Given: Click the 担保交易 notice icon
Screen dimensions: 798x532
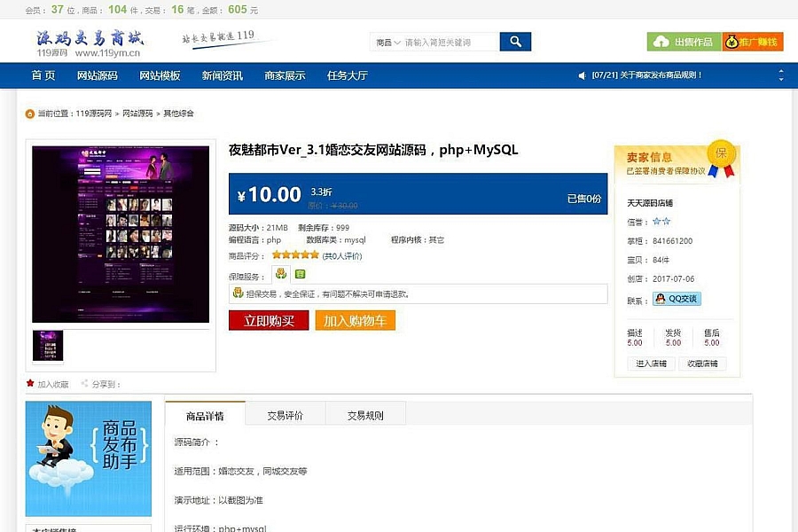Looking at the screenshot, I should pos(238,293).
